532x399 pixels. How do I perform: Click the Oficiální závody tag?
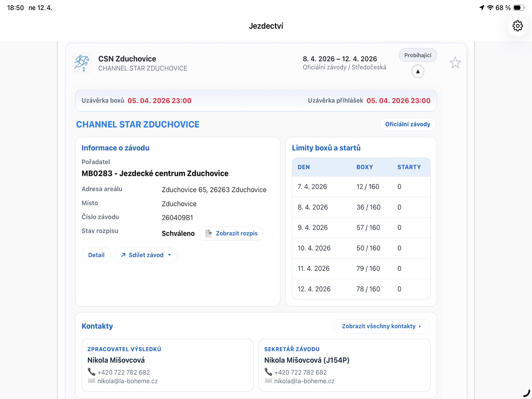click(x=408, y=124)
